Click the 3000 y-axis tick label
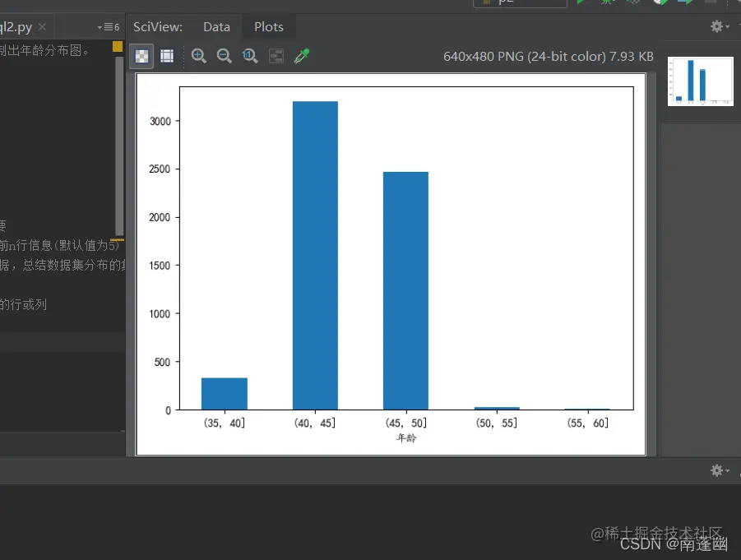This screenshot has width=741, height=560. [x=160, y=122]
